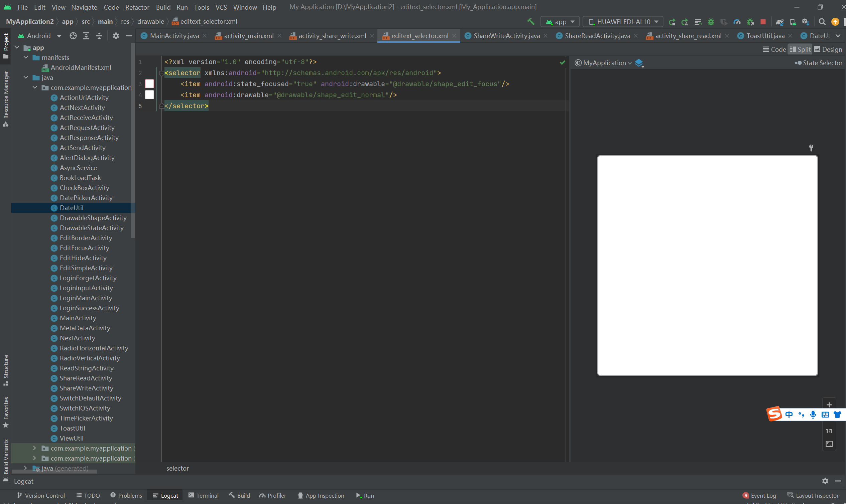This screenshot has width=846, height=504.
Task: Sync project with Gradle files icon
Action: pos(780,22)
